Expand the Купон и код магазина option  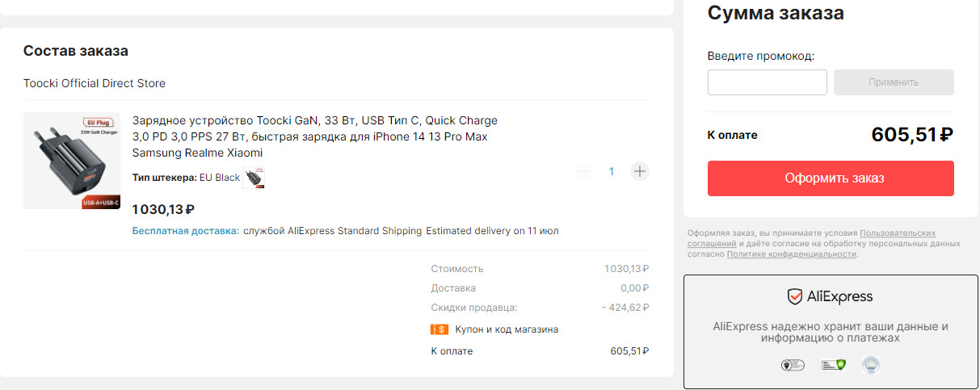507,329
